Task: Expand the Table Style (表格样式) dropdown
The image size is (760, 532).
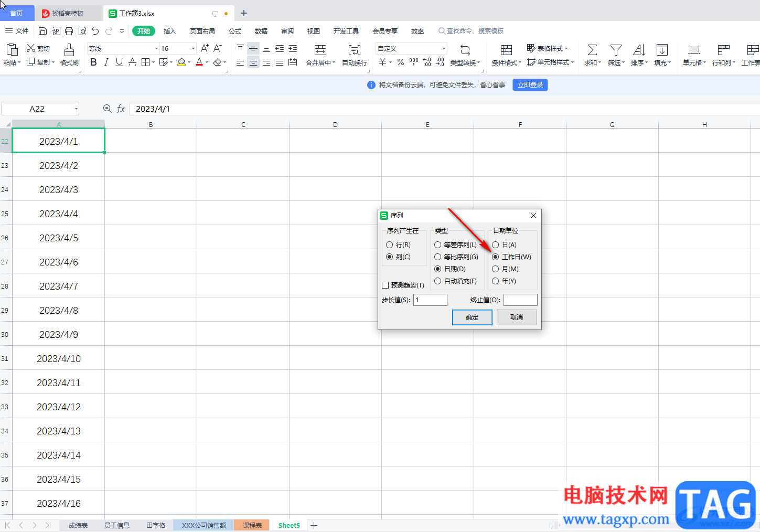Action: point(566,48)
